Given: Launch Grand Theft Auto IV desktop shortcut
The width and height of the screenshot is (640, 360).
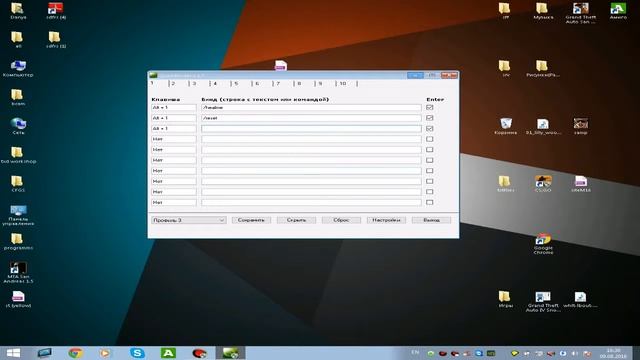Looking at the screenshot, I should pyautogui.click(x=543, y=301).
